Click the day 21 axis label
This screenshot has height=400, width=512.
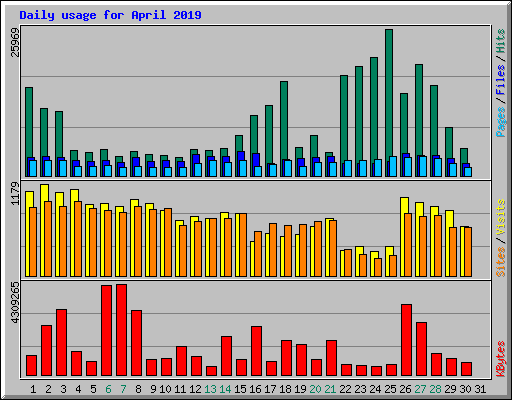330,389
